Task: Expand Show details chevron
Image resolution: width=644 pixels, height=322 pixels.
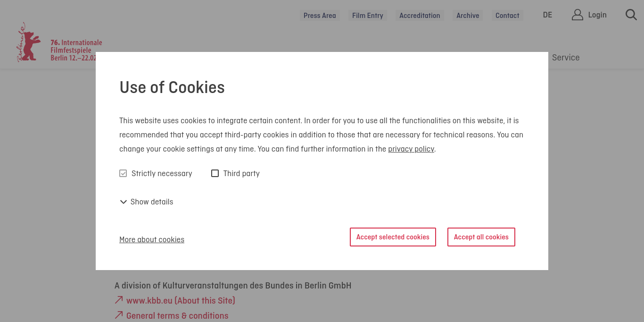Action: [124, 202]
